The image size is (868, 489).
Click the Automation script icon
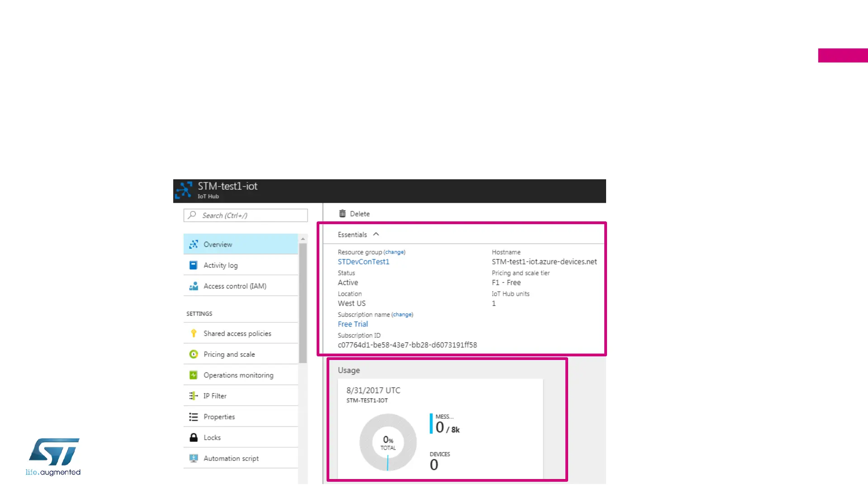click(x=194, y=458)
